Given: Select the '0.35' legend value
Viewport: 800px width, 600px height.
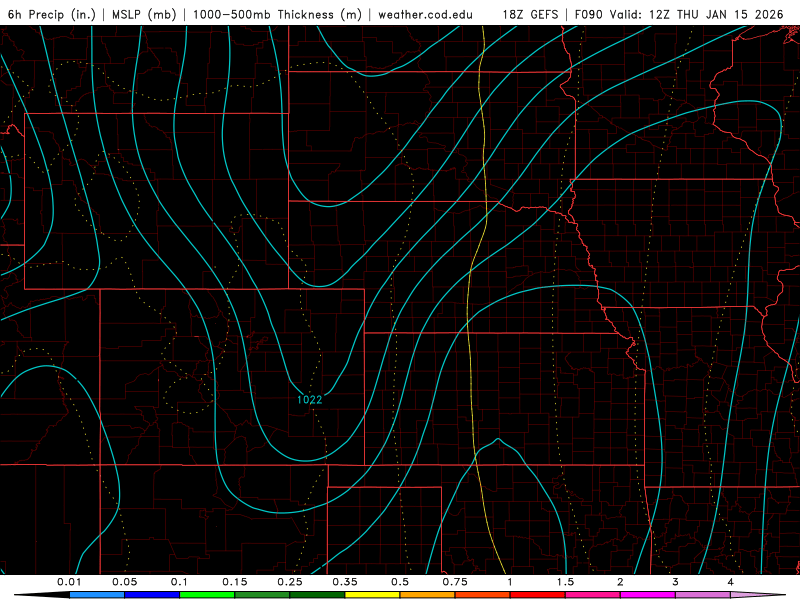Looking at the screenshot, I should [345, 582].
